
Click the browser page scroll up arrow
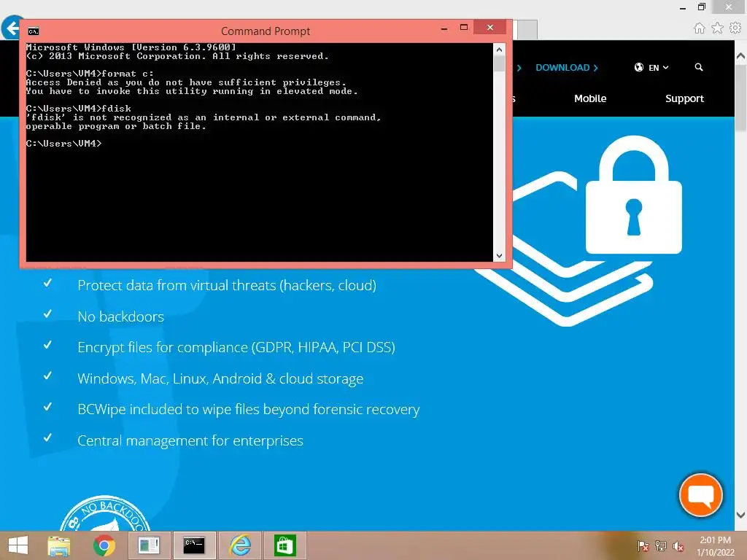click(740, 55)
